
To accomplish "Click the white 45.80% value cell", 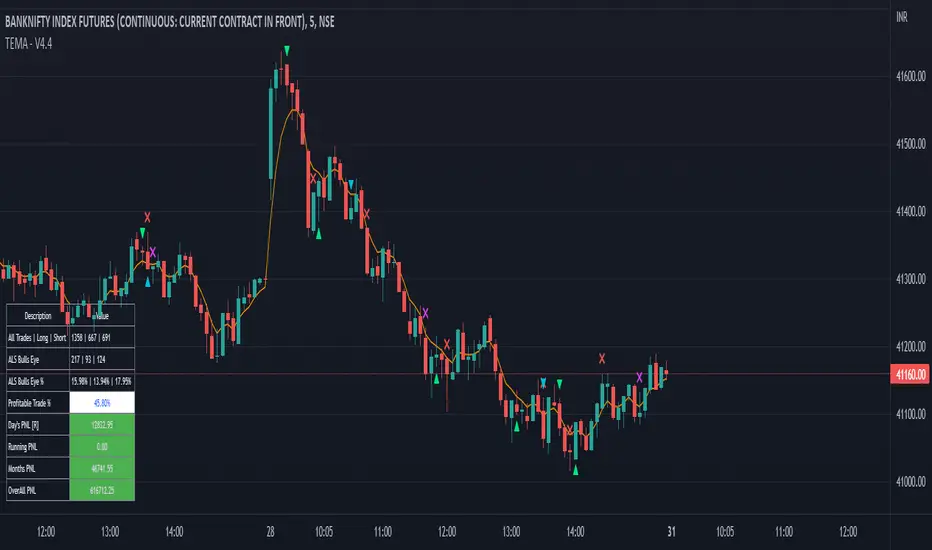I will [x=102, y=403].
